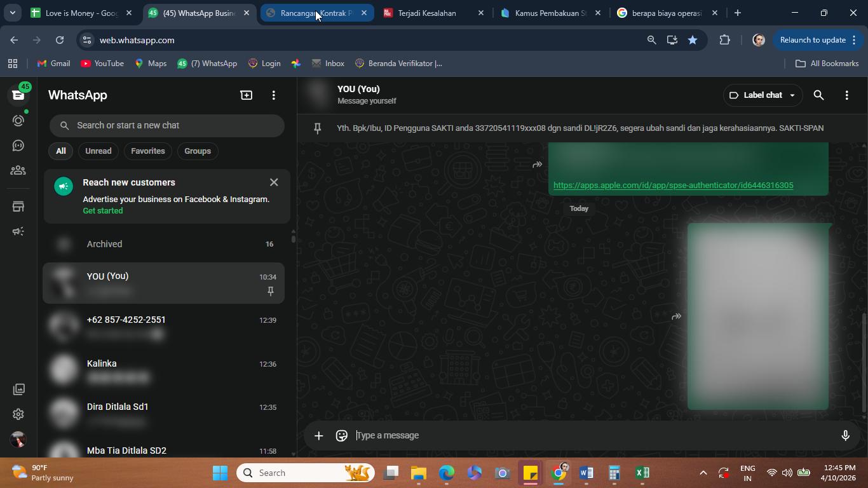Screen dimensions: 868x488
Task: Search within the YOU chat
Action: point(818,95)
